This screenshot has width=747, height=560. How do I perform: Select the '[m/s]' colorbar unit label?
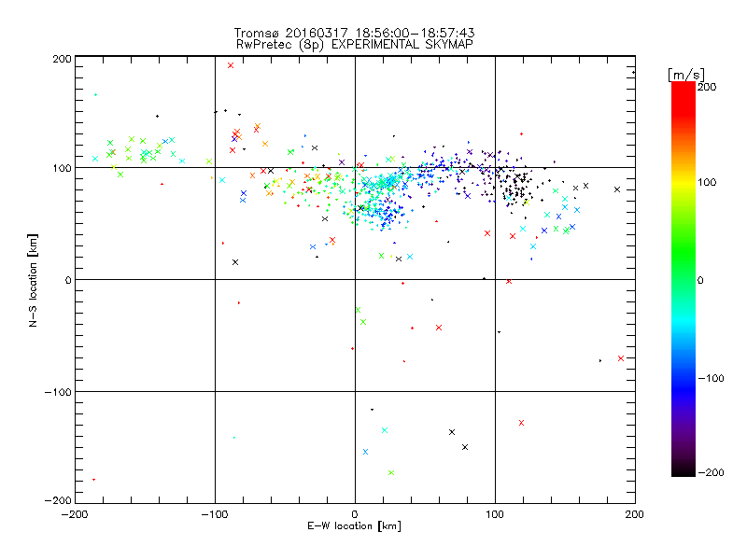tap(686, 75)
